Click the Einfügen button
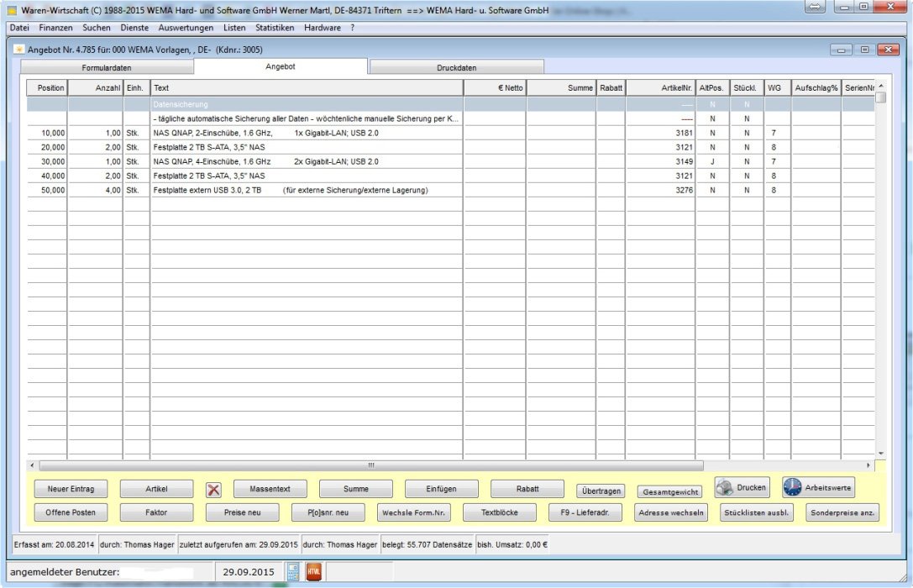Screen dimensions: 913x588 [441, 489]
